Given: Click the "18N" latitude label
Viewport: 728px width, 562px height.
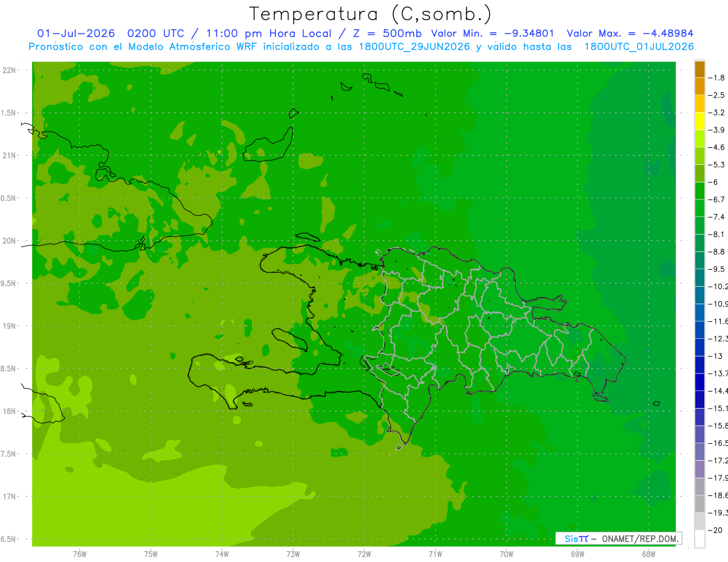Looking at the screenshot, I should coord(10,411).
